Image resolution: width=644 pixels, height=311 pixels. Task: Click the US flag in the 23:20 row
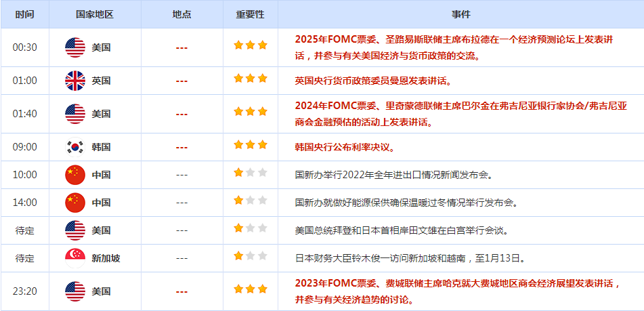(x=74, y=291)
